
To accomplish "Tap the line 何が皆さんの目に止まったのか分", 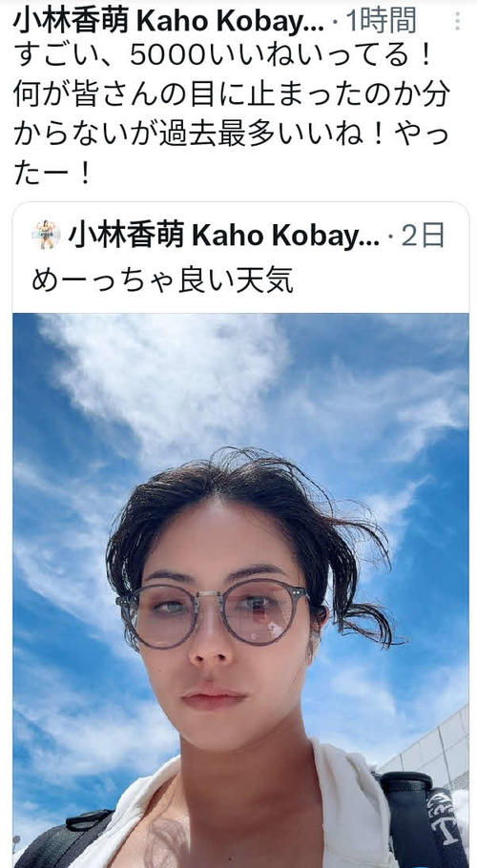I will 232,95.
